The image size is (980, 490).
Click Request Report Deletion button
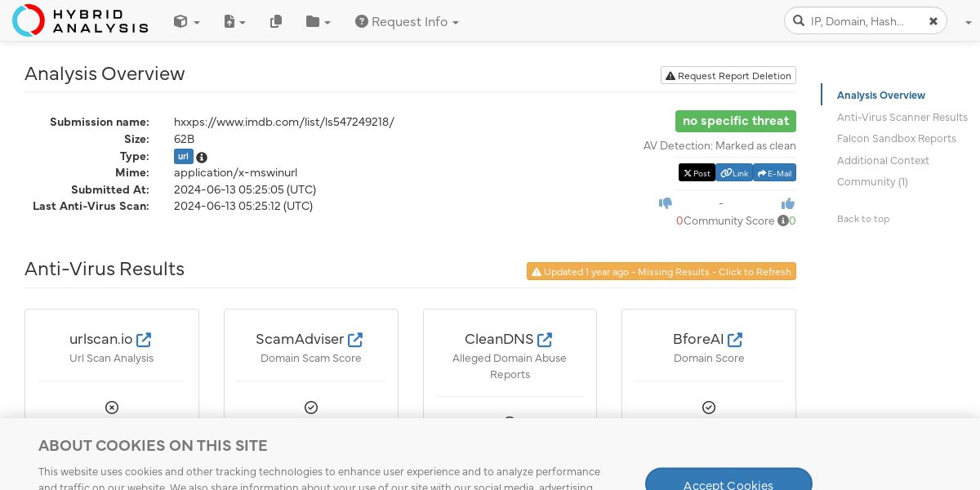[x=728, y=75]
